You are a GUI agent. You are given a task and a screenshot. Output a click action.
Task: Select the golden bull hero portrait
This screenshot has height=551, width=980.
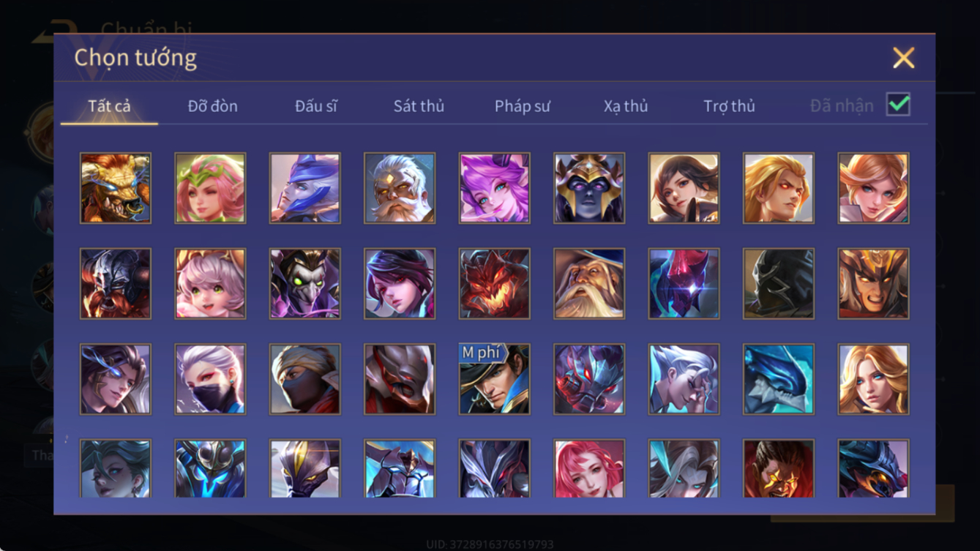(116, 188)
